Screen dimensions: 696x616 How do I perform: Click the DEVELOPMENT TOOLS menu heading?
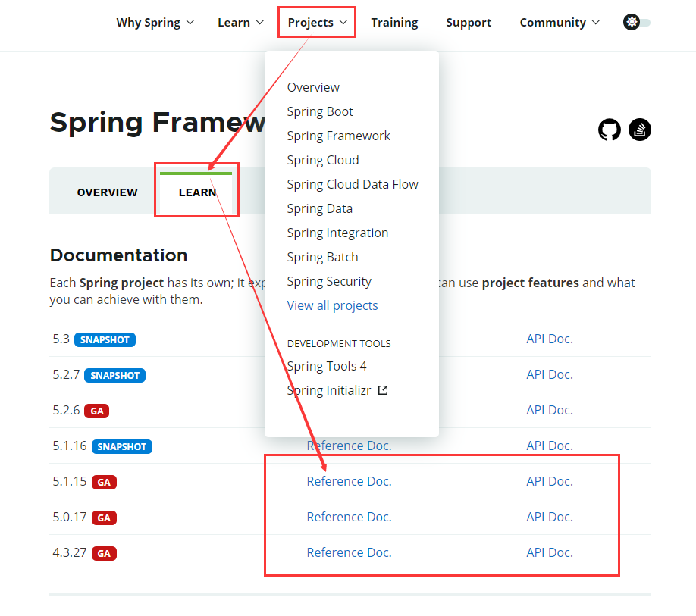click(339, 344)
